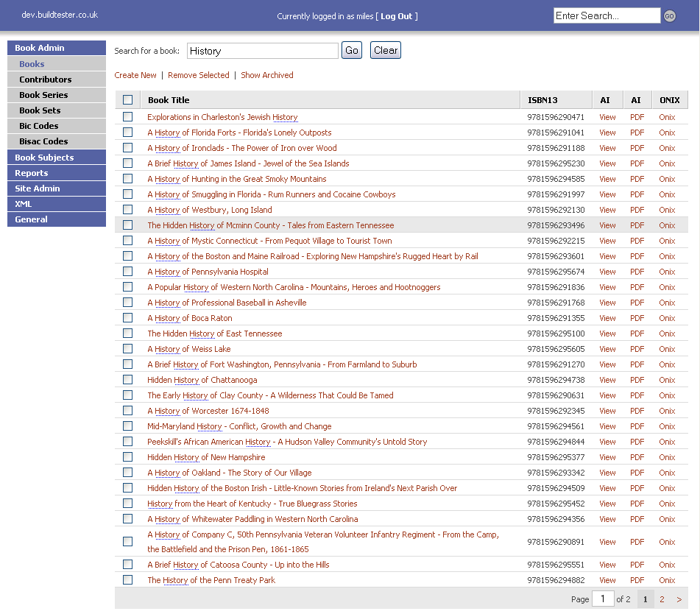Open Book Sets sidebar item
This screenshot has width=700, height=614.
click(57, 110)
